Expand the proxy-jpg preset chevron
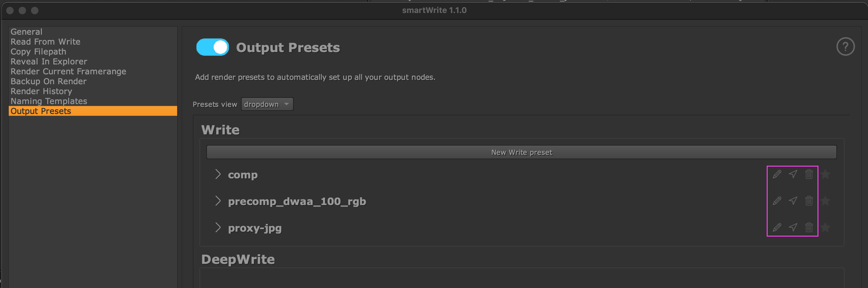 217,228
